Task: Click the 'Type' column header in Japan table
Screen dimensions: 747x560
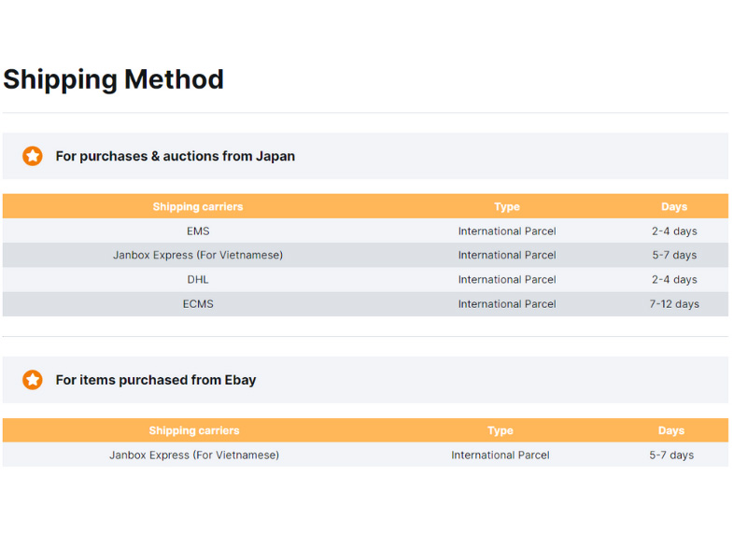Action: pyautogui.click(x=507, y=206)
